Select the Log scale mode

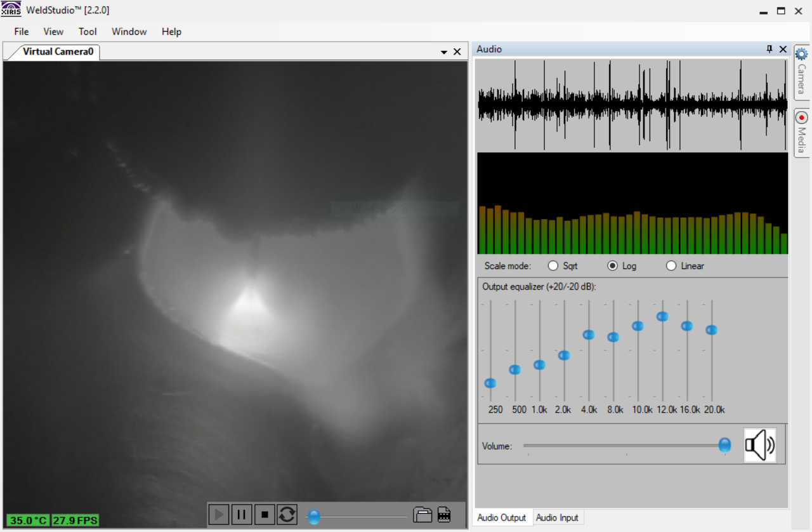(x=612, y=265)
